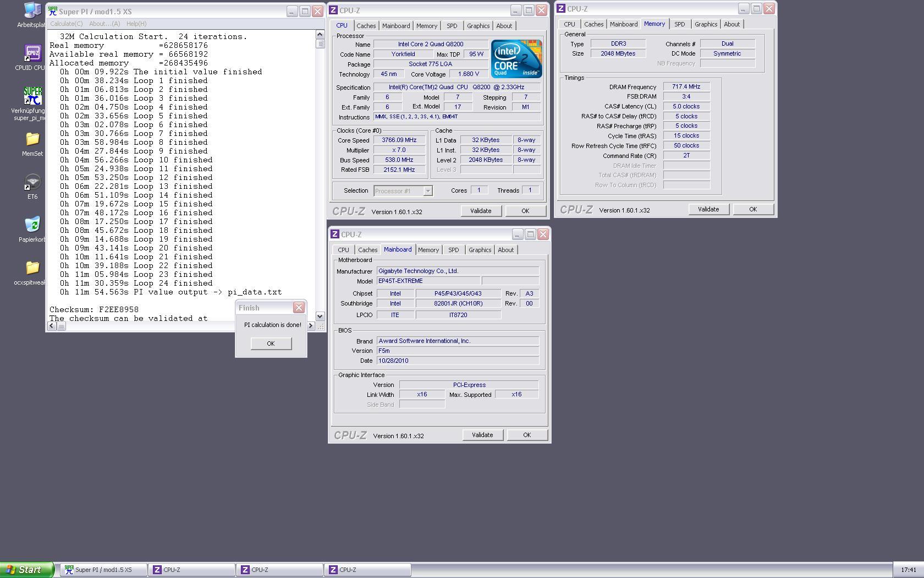Select CPU tab in the Mainboard window
Image resolution: width=924 pixels, height=578 pixels.
tap(343, 250)
